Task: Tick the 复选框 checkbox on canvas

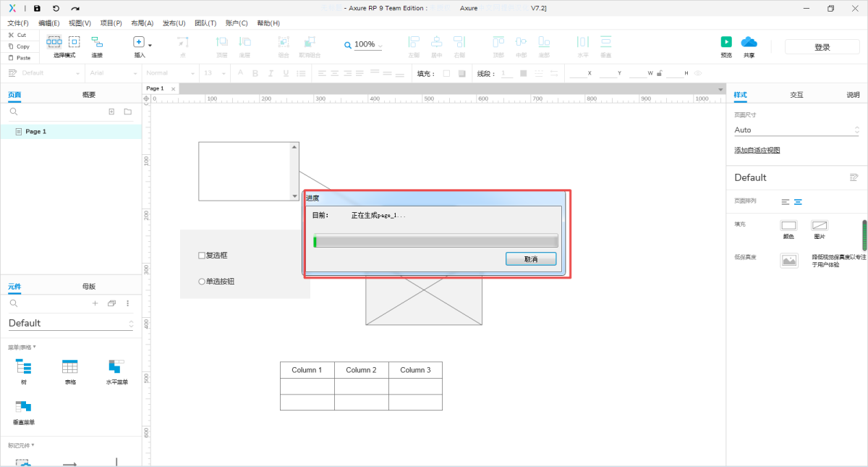Action: (x=202, y=256)
